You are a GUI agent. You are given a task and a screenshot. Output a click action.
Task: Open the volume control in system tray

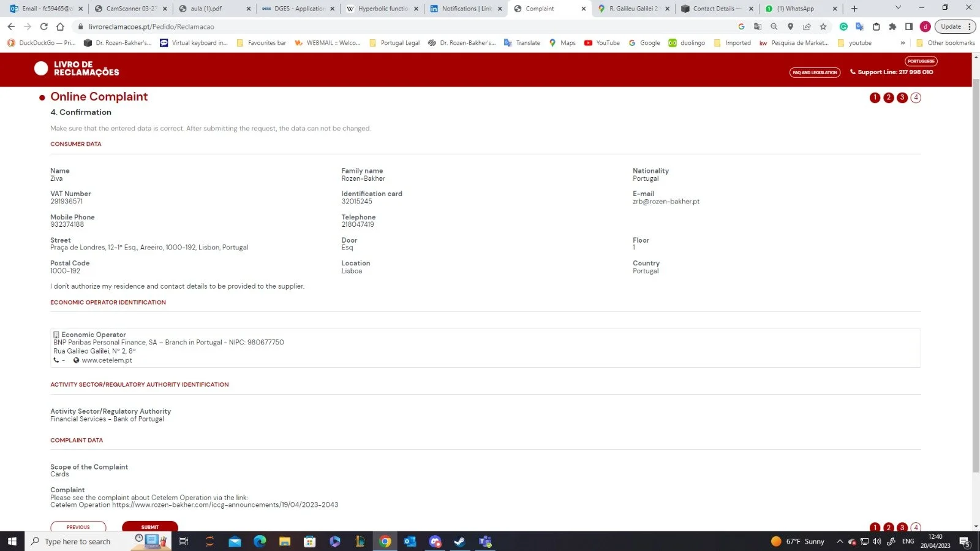tap(876, 541)
